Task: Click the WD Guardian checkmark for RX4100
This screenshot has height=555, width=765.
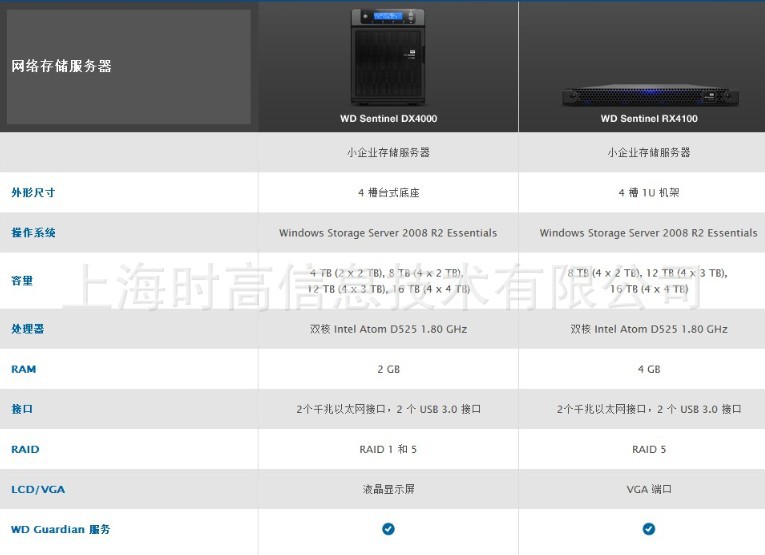Action: (x=649, y=529)
